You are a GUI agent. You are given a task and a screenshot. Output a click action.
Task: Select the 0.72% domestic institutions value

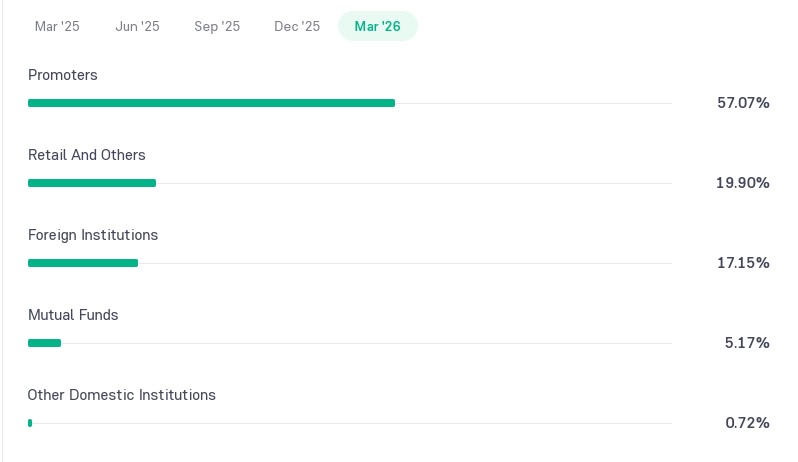747,422
